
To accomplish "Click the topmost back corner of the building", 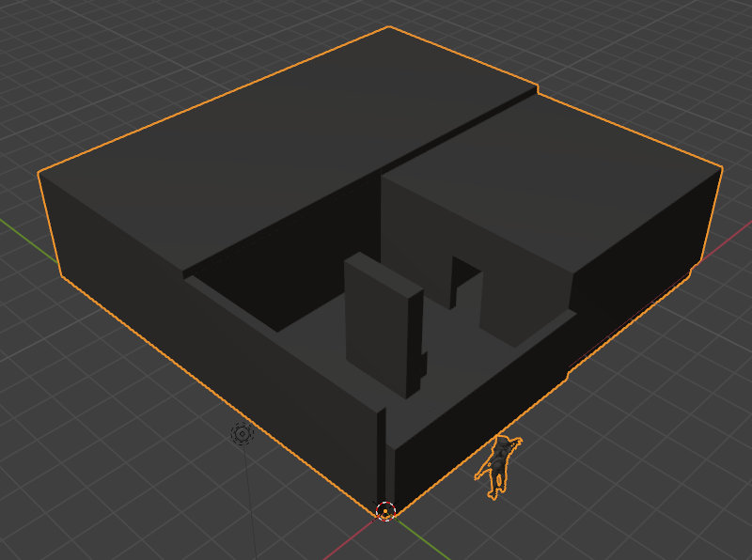I will pyautogui.click(x=389, y=28).
